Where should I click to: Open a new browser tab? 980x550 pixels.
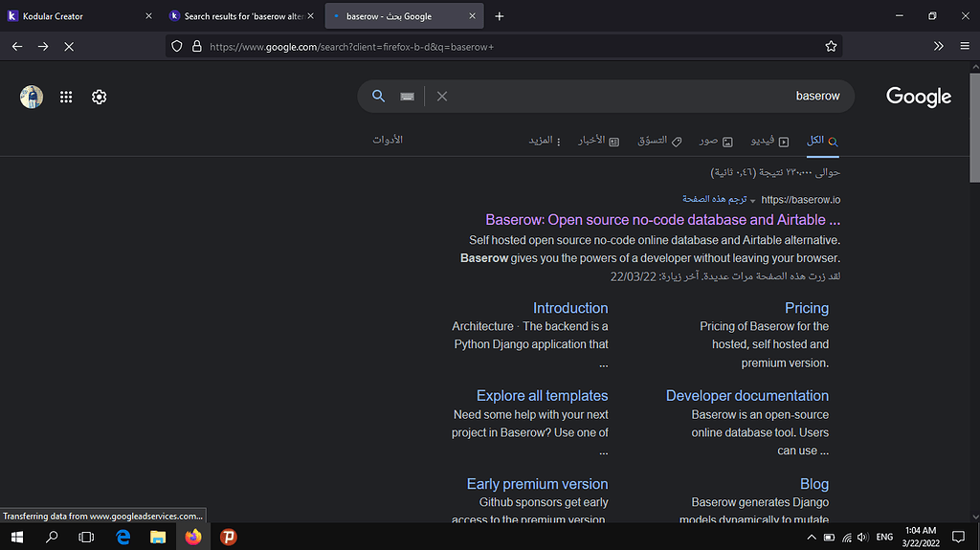click(x=499, y=16)
